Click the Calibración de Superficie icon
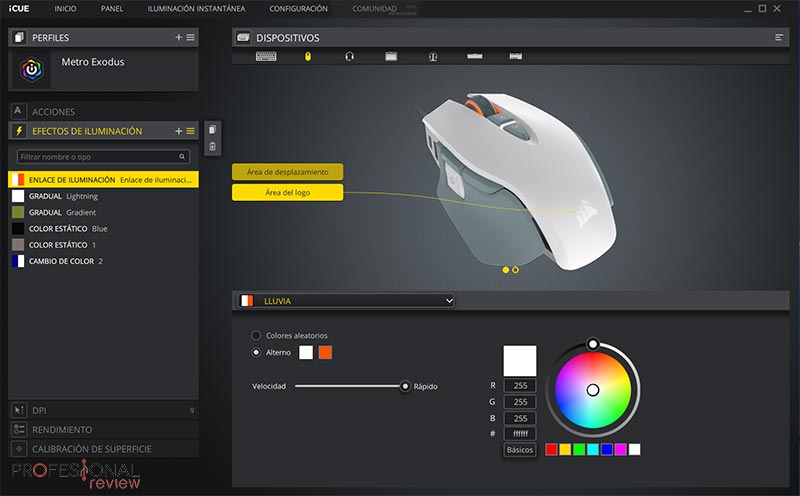Screen dimensions: 800x496 [x=19, y=449]
